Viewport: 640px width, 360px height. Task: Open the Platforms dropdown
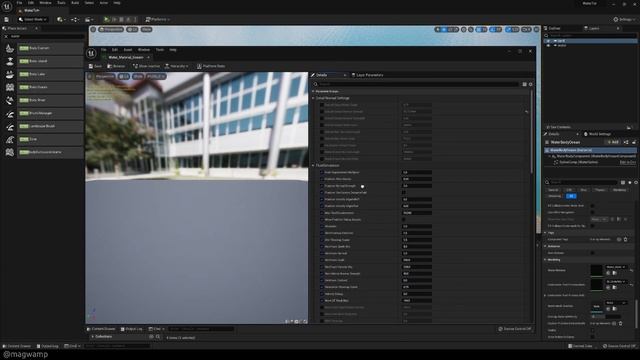pos(158,19)
